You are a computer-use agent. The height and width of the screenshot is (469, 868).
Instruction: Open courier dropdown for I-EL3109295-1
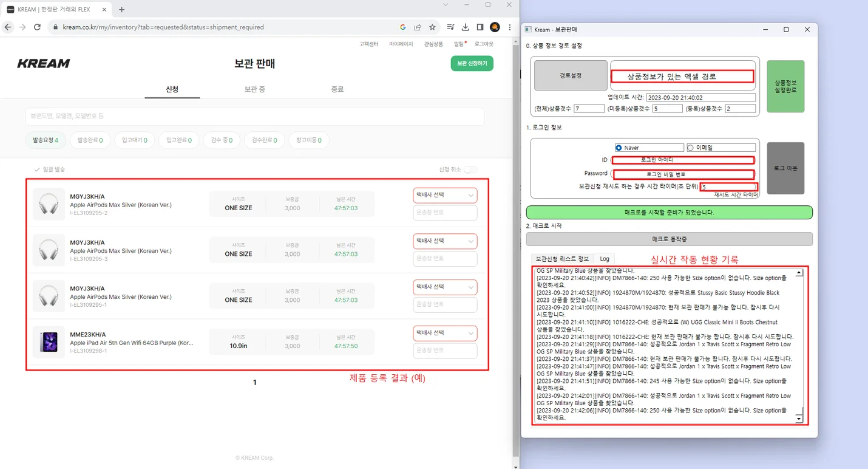pos(445,287)
